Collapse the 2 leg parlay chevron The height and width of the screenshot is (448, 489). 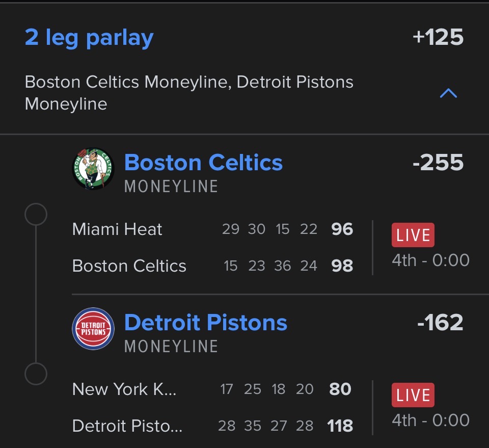tap(448, 93)
